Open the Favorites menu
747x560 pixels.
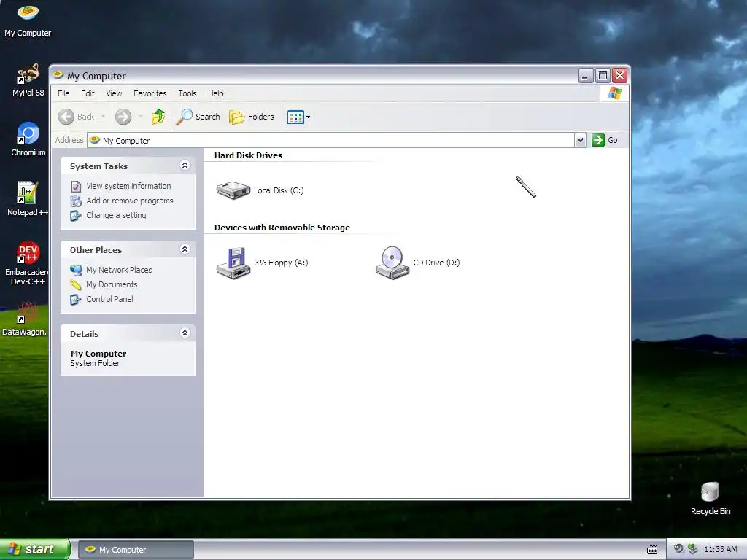coord(150,93)
